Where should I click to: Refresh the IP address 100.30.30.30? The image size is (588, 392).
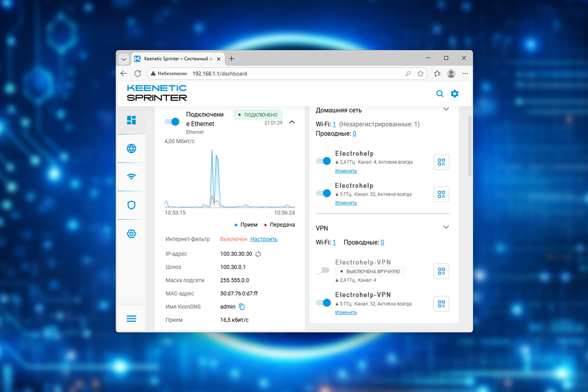click(x=258, y=254)
